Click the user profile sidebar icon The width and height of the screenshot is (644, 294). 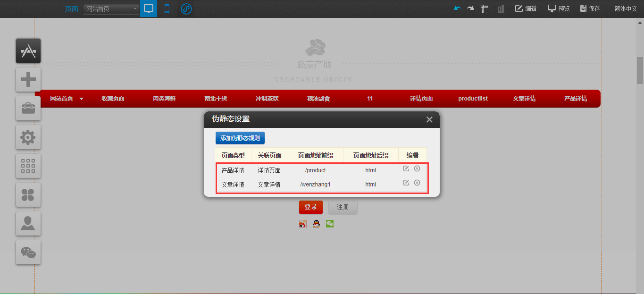pos(28,223)
